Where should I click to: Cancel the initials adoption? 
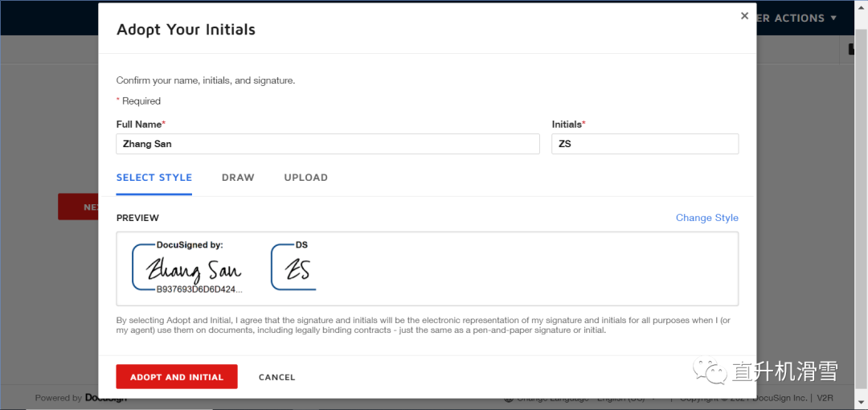pos(276,377)
